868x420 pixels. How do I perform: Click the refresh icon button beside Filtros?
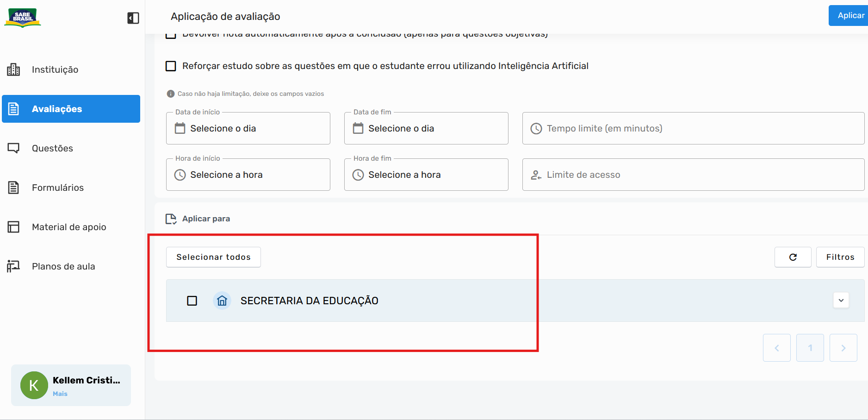(793, 257)
